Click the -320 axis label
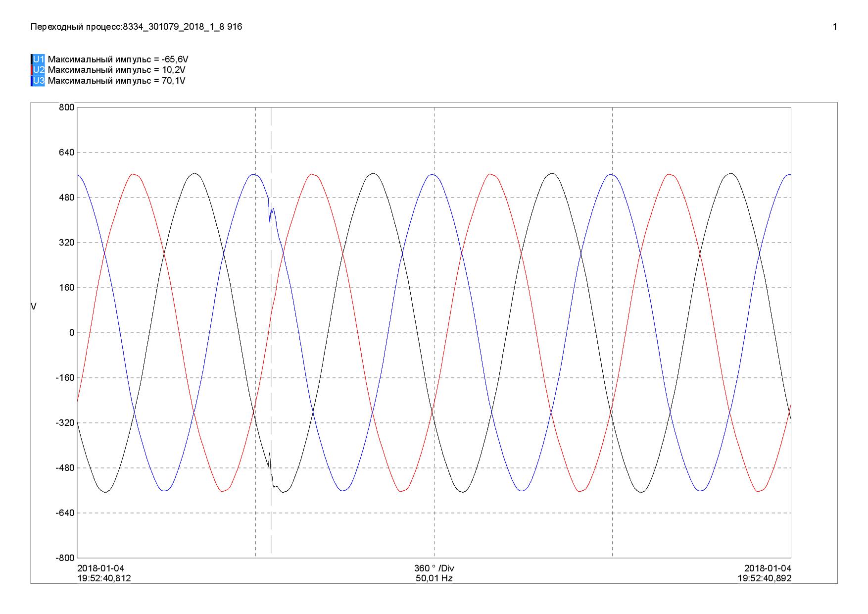Image resolution: width=868 pixels, height=614 pixels. (66, 423)
